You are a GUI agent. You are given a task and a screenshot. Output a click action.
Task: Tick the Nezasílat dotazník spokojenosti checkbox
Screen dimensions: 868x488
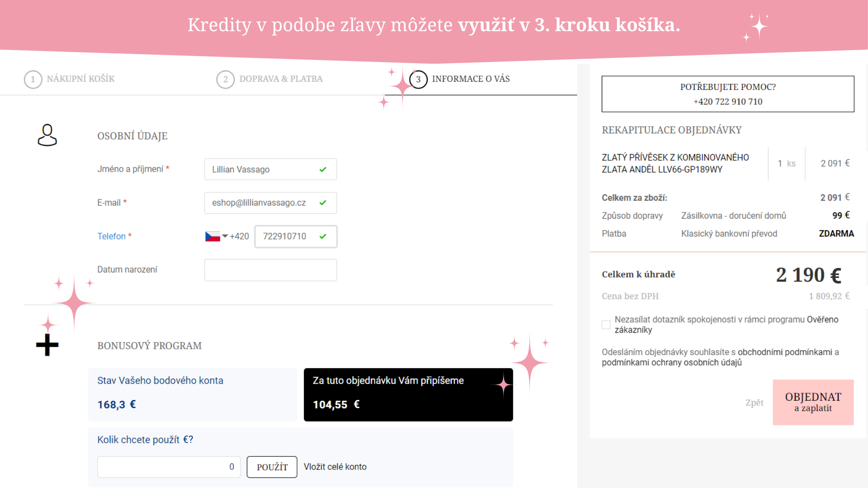coord(606,324)
